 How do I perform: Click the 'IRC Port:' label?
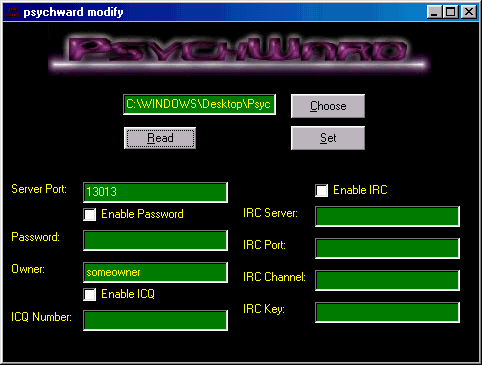pos(264,245)
